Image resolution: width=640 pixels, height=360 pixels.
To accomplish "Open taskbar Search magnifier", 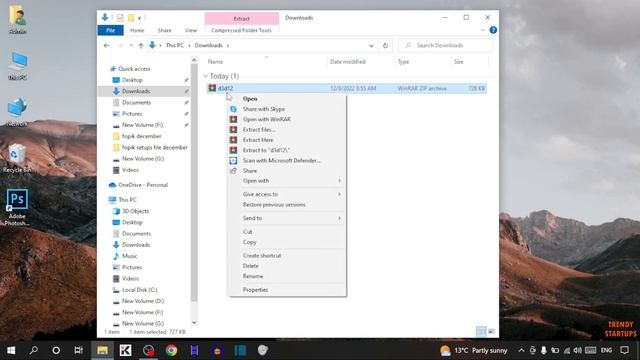I will [x=34, y=350].
